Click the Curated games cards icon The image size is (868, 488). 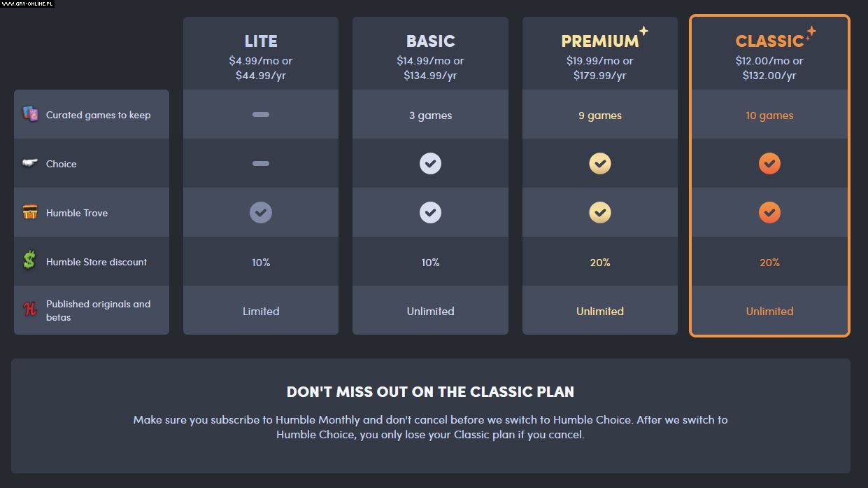(30, 114)
